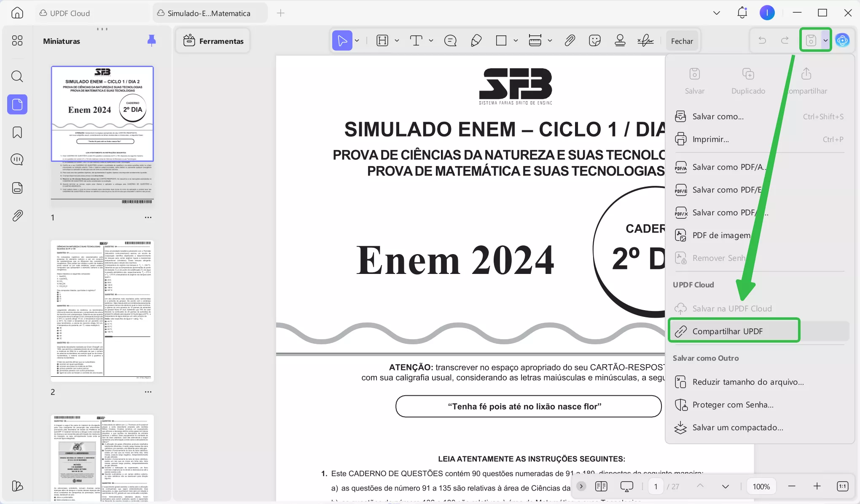Open the save options dropdown arrow
The height and width of the screenshot is (504, 860).
click(825, 40)
